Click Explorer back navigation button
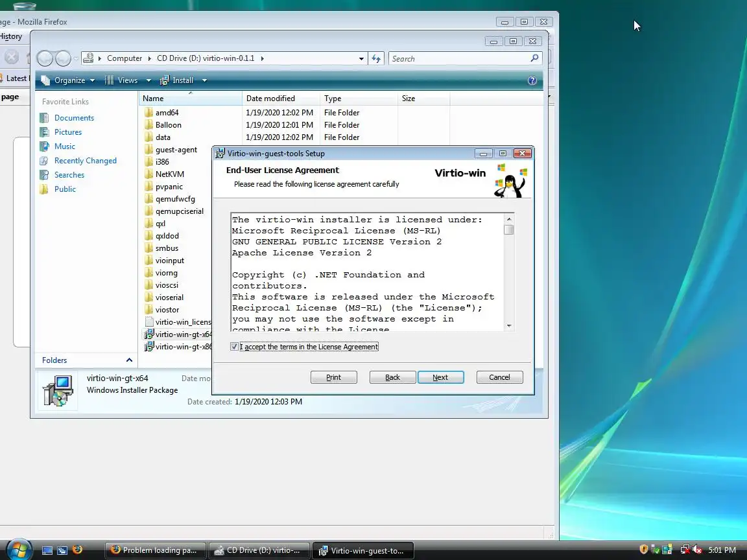Viewport: 747px width, 560px height. click(45, 58)
